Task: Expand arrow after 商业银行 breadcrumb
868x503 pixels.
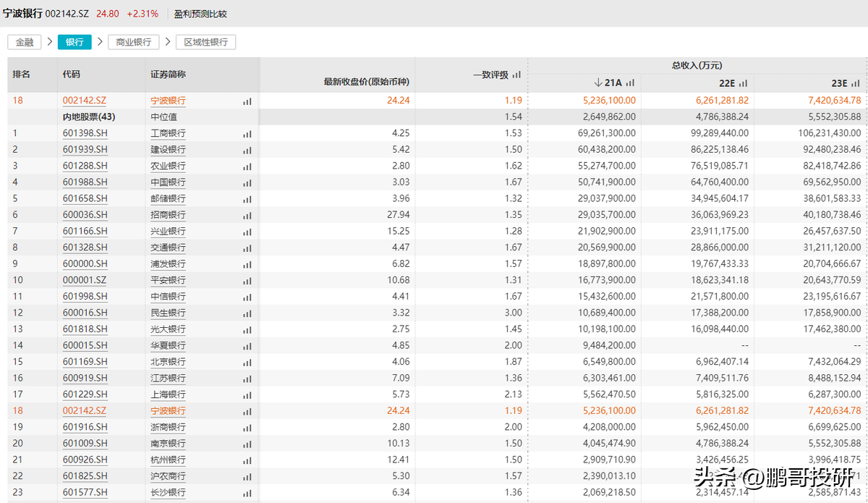Action: point(168,42)
